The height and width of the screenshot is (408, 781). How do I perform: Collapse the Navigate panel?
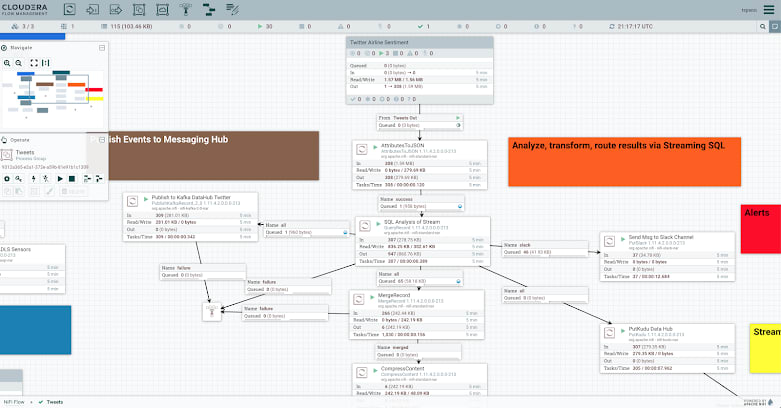[x=102, y=48]
